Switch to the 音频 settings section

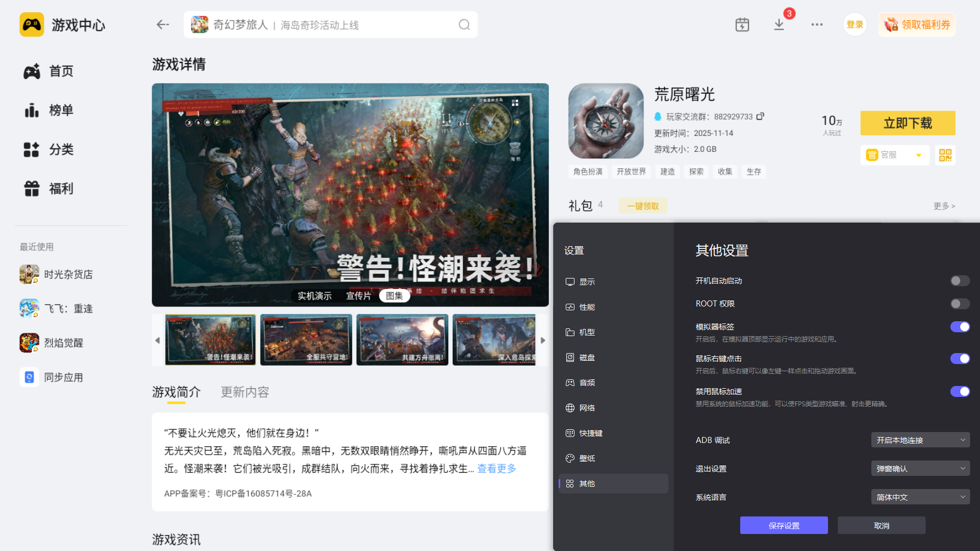[586, 382]
